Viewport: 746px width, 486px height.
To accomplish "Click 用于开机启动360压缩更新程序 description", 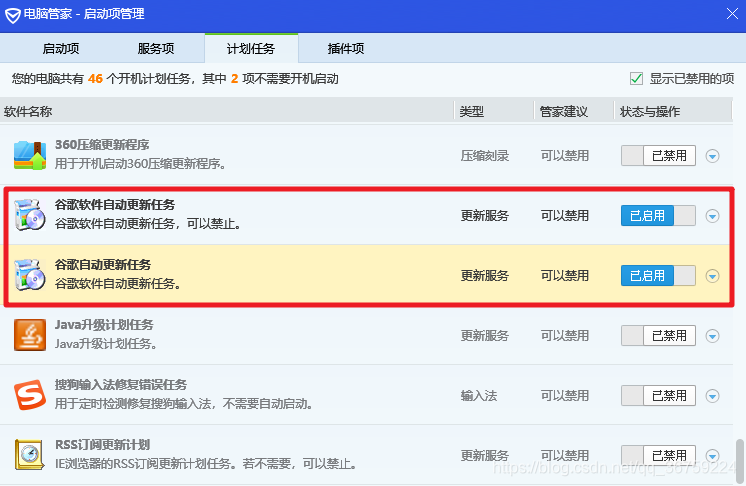I will pos(140,164).
